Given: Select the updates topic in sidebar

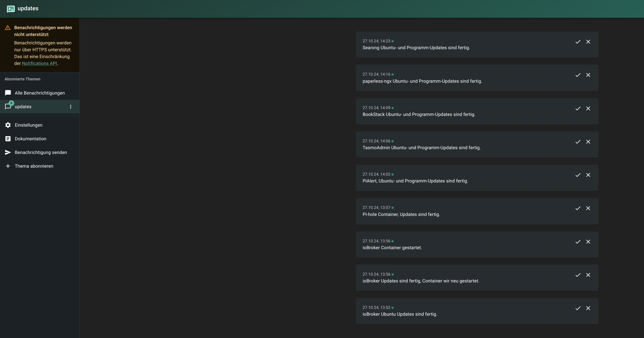Looking at the screenshot, I should pos(40,107).
